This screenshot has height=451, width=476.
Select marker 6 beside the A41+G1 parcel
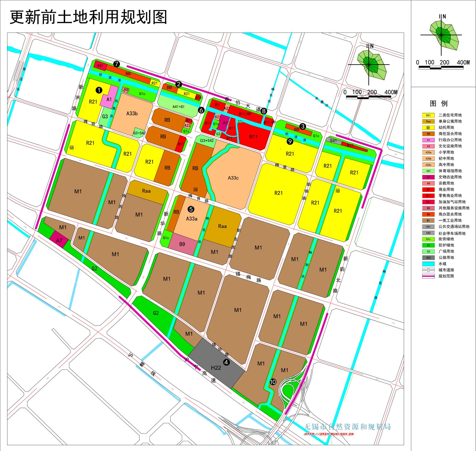tap(201, 110)
